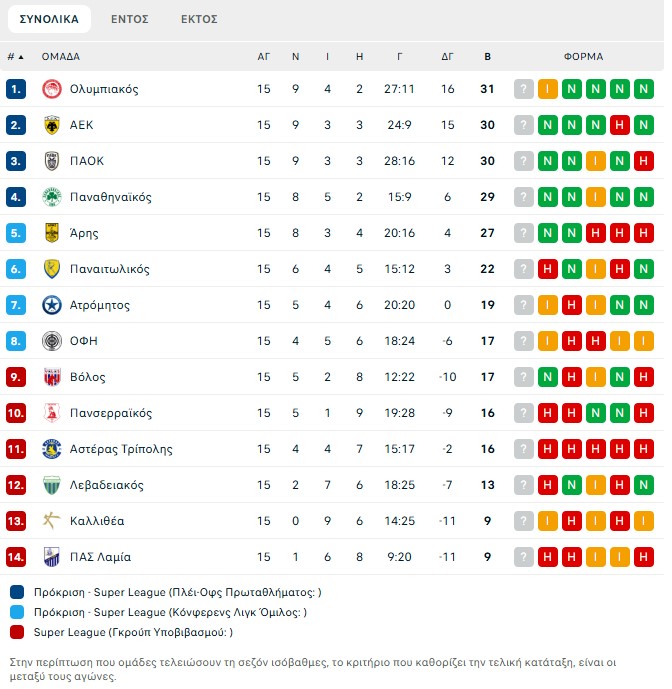The height and width of the screenshot is (689, 672).
Task: Select the ΕΚΤΟΣ standings tab
Action: click(199, 19)
